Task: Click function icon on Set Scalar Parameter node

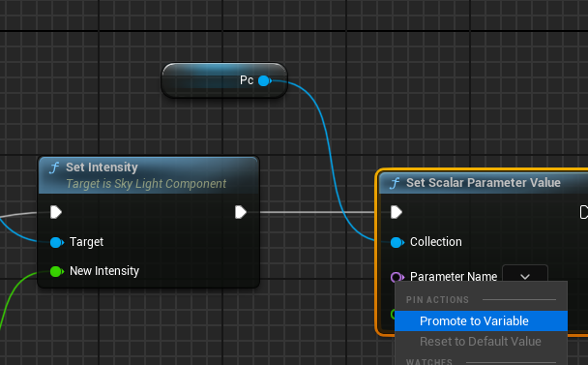Action: (395, 183)
